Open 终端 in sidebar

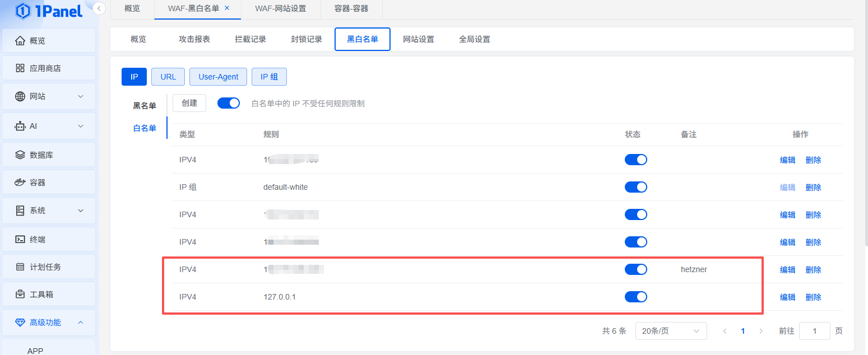49,239
